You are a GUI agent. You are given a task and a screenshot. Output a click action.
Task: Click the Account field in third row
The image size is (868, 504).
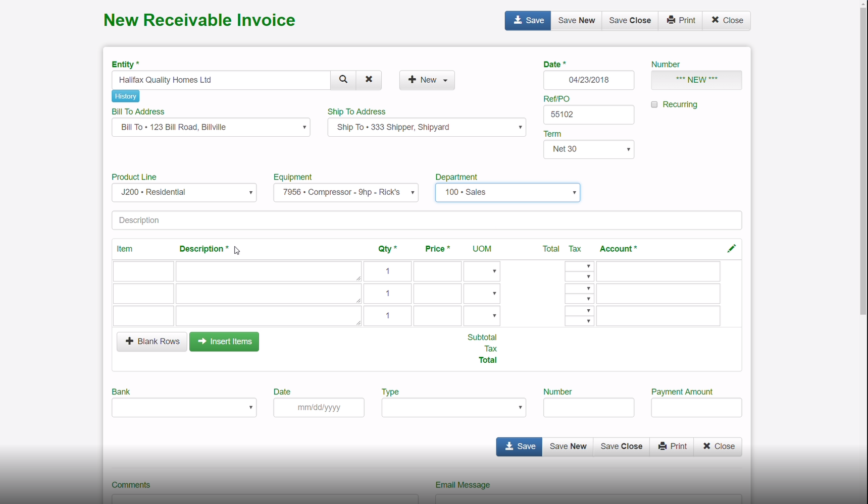tap(658, 316)
